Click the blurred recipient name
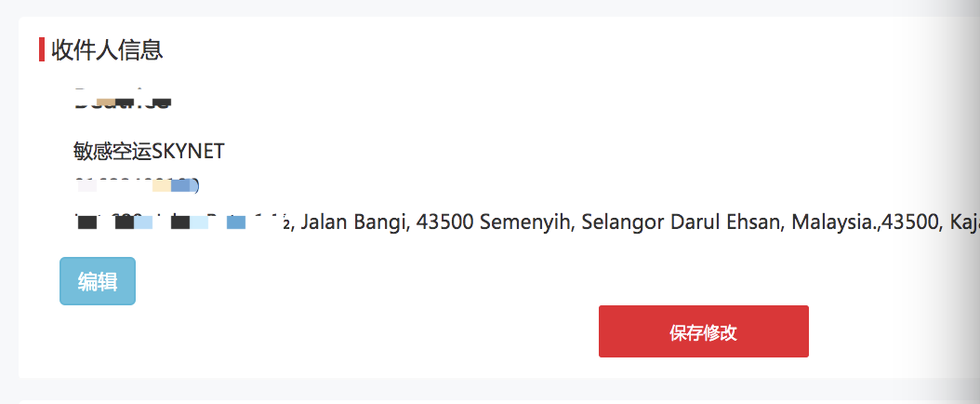 [x=122, y=101]
